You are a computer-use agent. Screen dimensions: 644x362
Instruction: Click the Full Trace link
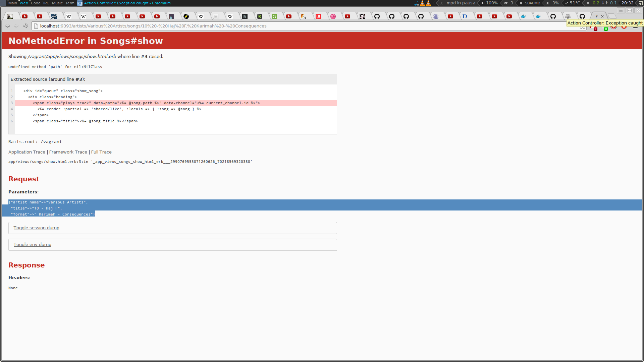(101, 152)
